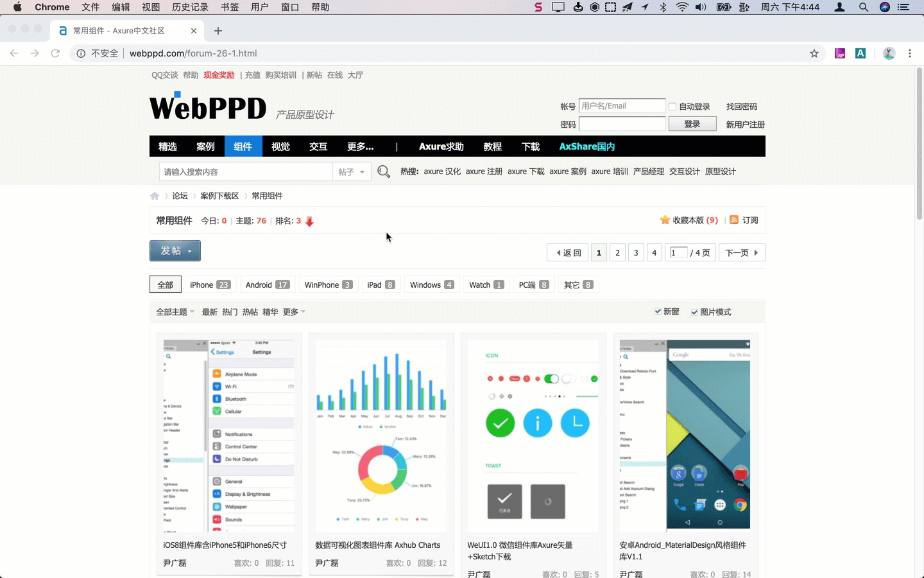The height and width of the screenshot is (578, 924).
Task: Open the Chrome profile avatar
Action: (x=889, y=53)
